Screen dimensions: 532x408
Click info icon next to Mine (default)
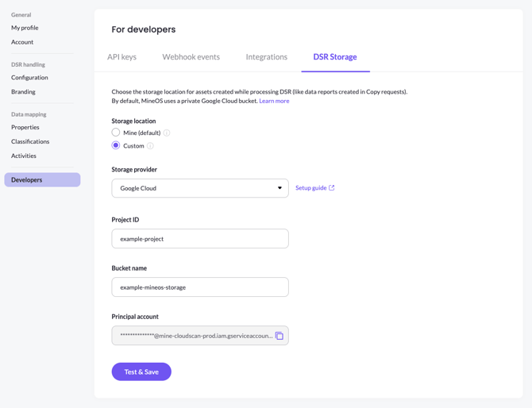167,133
